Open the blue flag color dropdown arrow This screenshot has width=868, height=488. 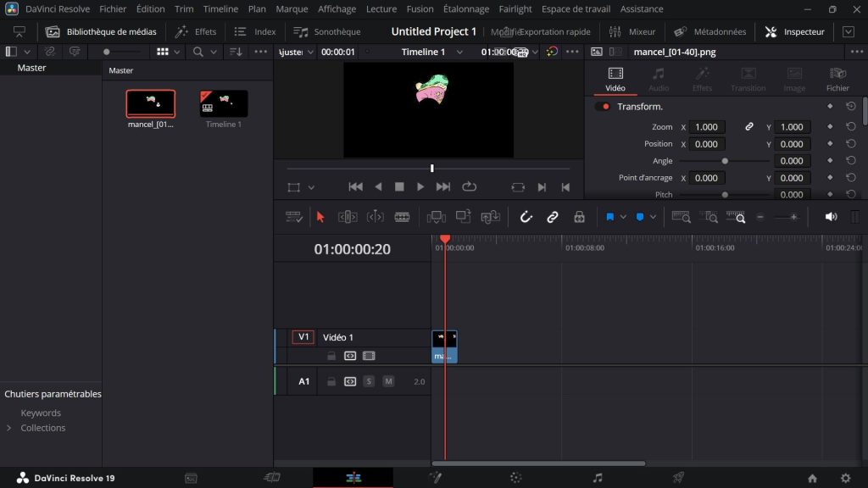coord(624,217)
